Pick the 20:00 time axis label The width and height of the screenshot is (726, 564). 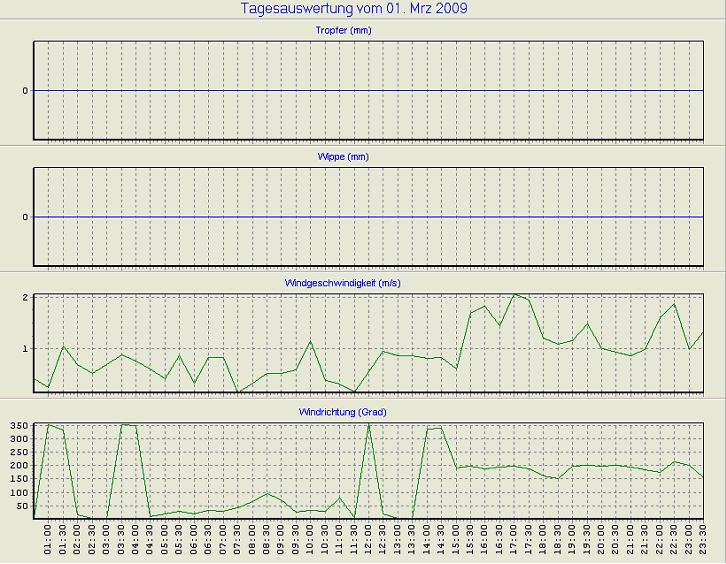pos(601,541)
